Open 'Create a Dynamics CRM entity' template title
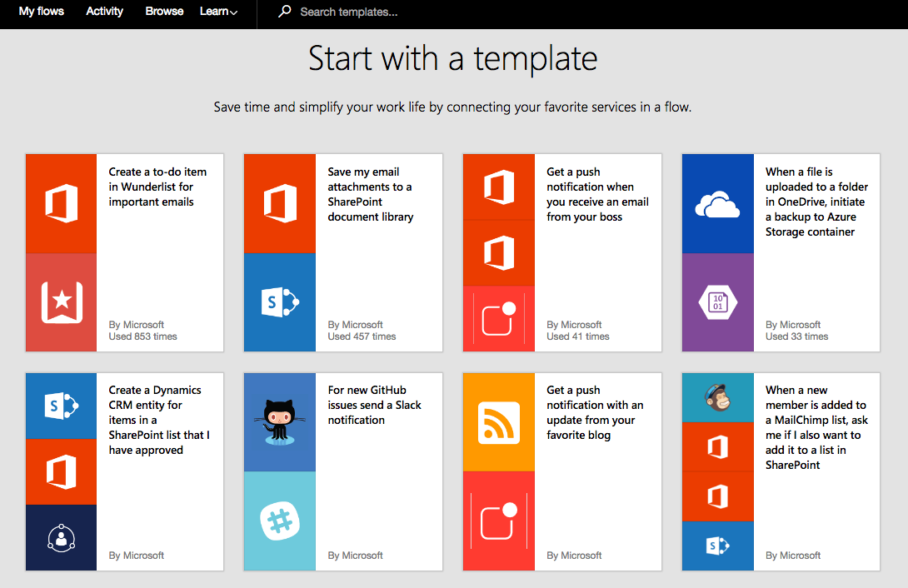Screen dimensions: 908x588 [159, 420]
